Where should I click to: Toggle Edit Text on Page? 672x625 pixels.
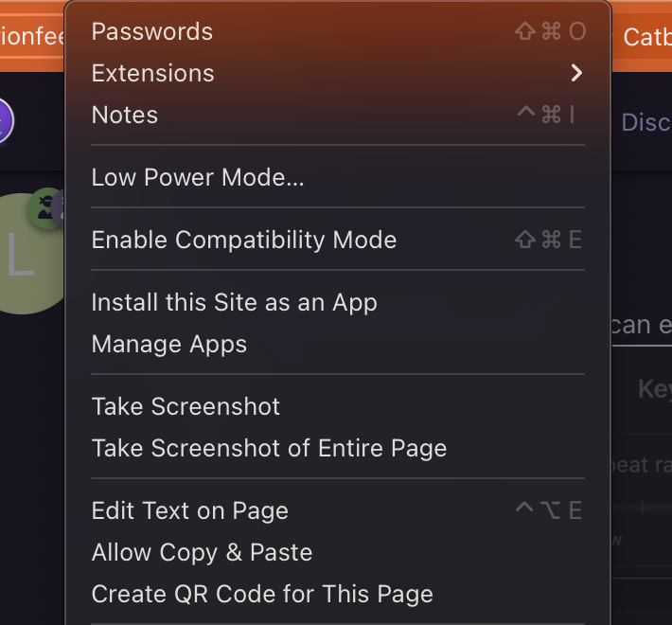pos(190,510)
